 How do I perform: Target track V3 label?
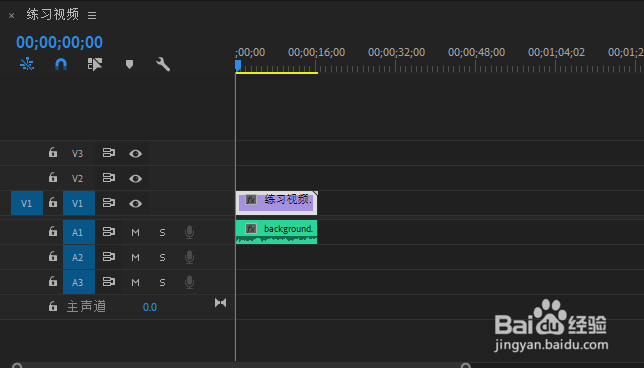pos(78,153)
